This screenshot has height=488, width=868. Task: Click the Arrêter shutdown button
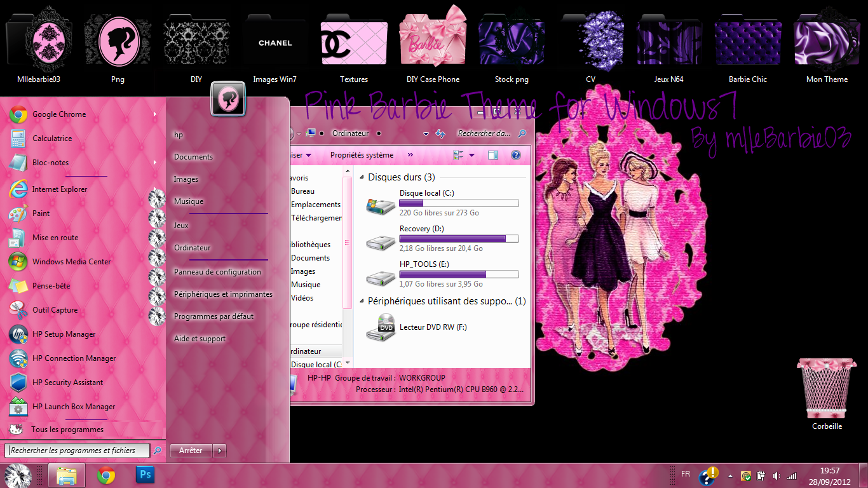point(191,451)
